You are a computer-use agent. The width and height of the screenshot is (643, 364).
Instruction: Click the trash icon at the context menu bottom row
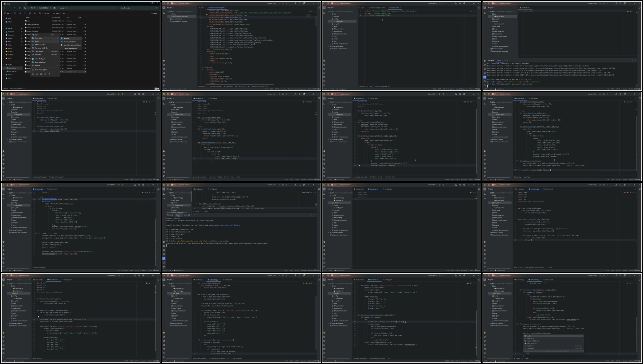(x=50, y=74)
